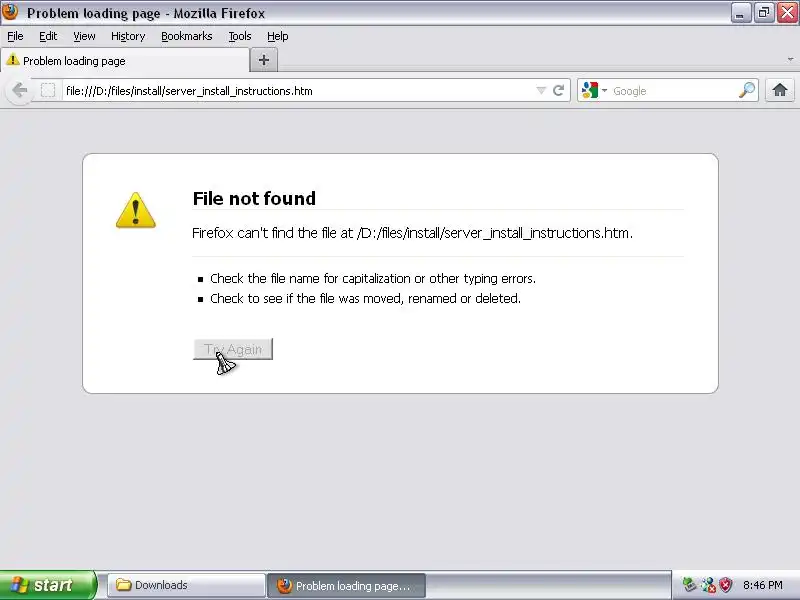Click the Back arrow navigation button
Image resolution: width=800 pixels, height=600 pixels.
click(x=20, y=91)
